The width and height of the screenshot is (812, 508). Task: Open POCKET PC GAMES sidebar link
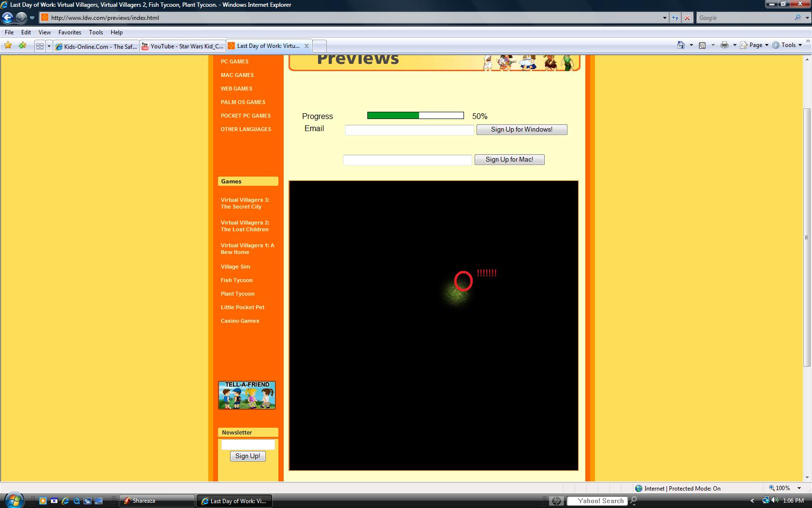pyautogui.click(x=246, y=116)
